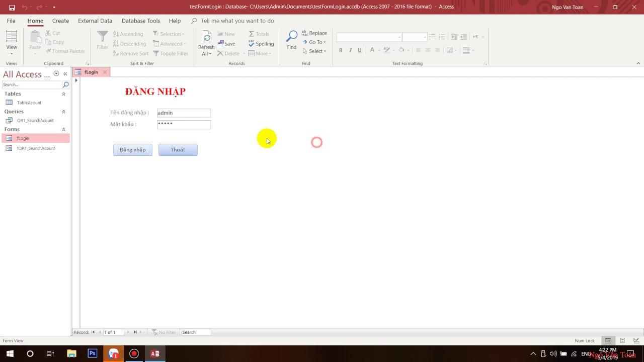644x362 pixels.
Task: Run the Spelling check
Action: (261, 44)
